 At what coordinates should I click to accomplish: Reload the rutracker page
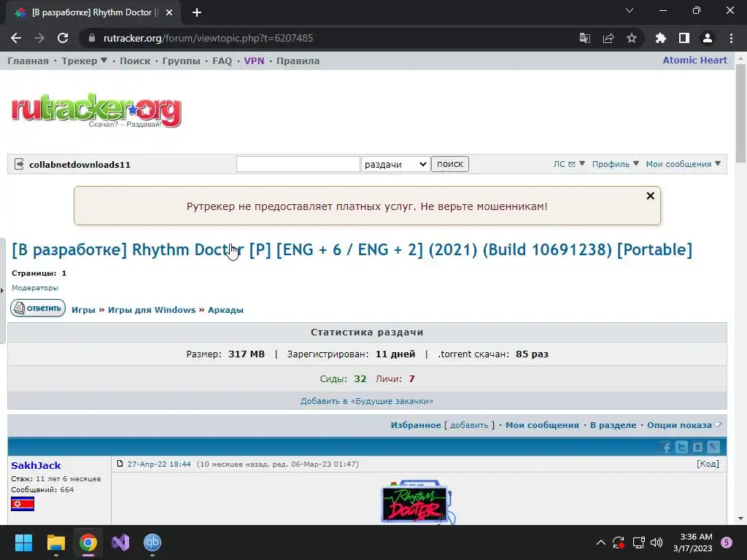(63, 38)
